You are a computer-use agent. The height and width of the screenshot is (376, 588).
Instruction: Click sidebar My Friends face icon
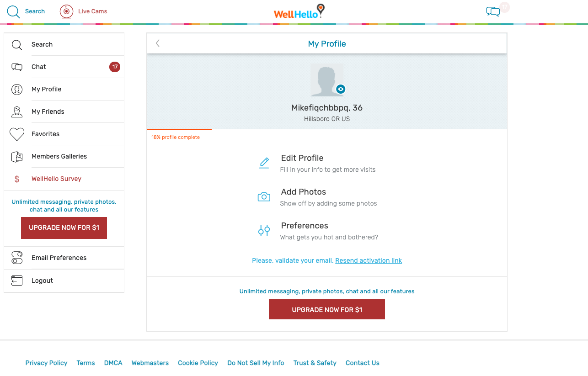[x=17, y=111]
